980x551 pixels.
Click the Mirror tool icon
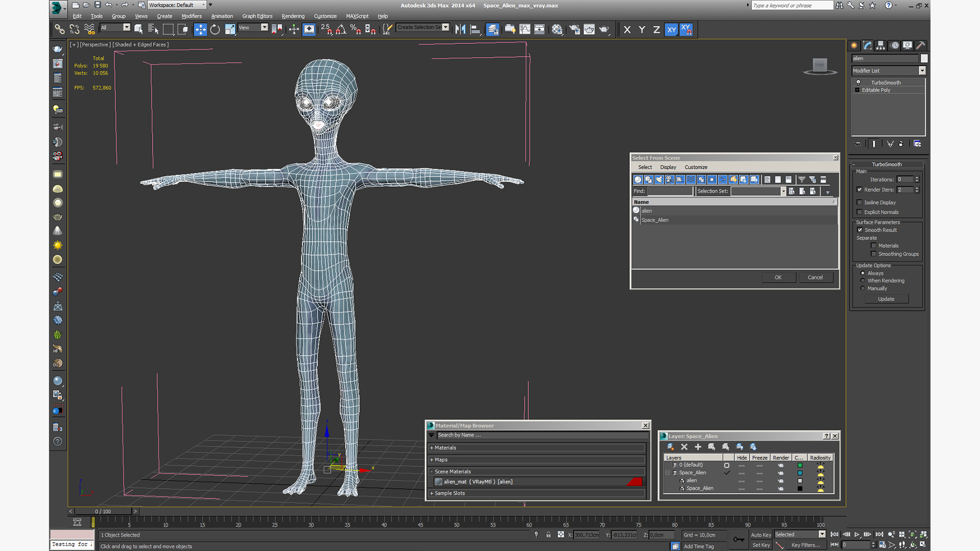pyautogui.click(x=460, y=30)
